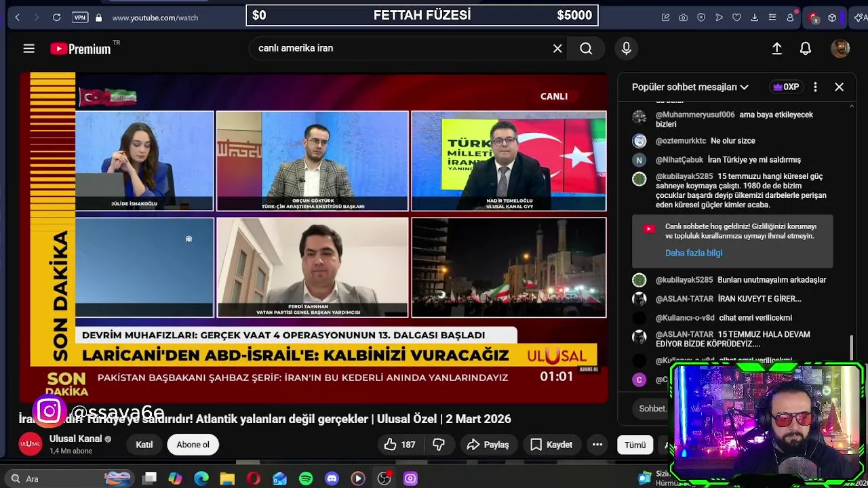The width and height of the screenshot is (868, 488).
Task: Open the browser downloads icon
Action: tap(754, 18)
